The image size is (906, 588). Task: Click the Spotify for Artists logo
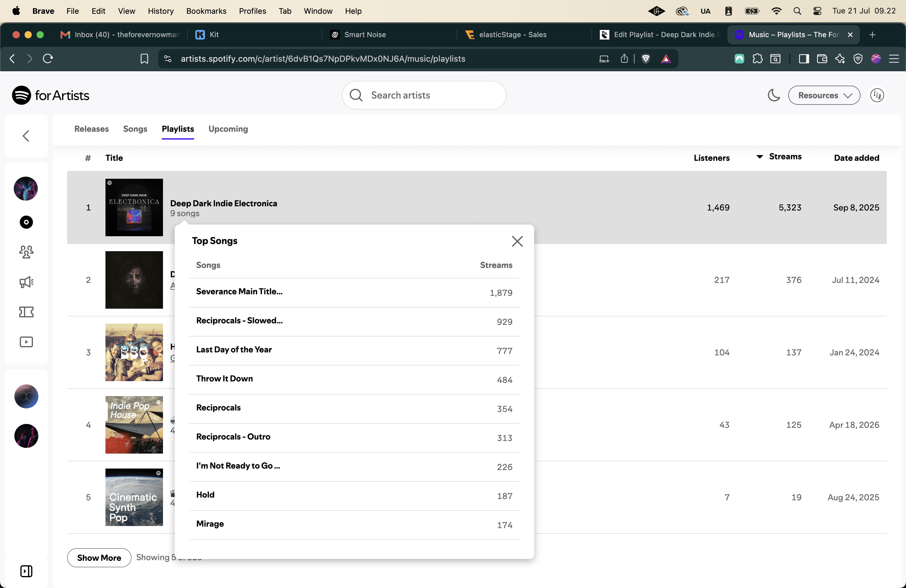(51, 95)
